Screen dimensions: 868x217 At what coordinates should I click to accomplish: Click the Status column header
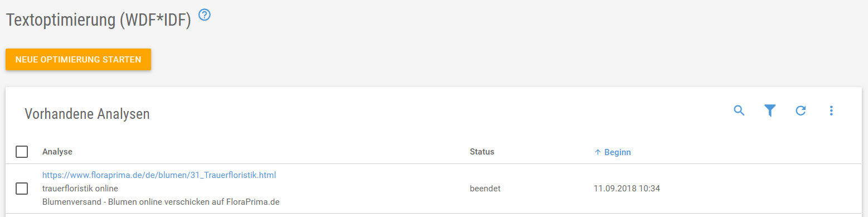pos(482,152)
